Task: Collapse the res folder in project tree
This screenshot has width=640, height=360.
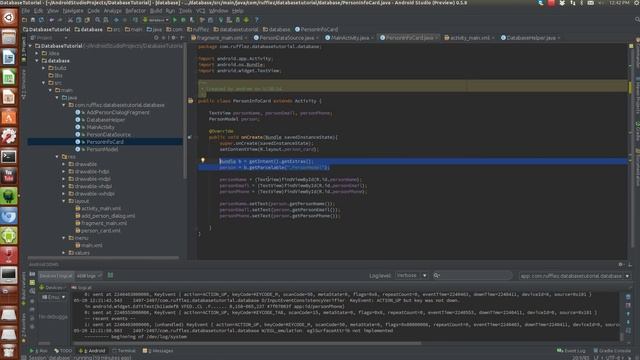Action: click(57, 157)
